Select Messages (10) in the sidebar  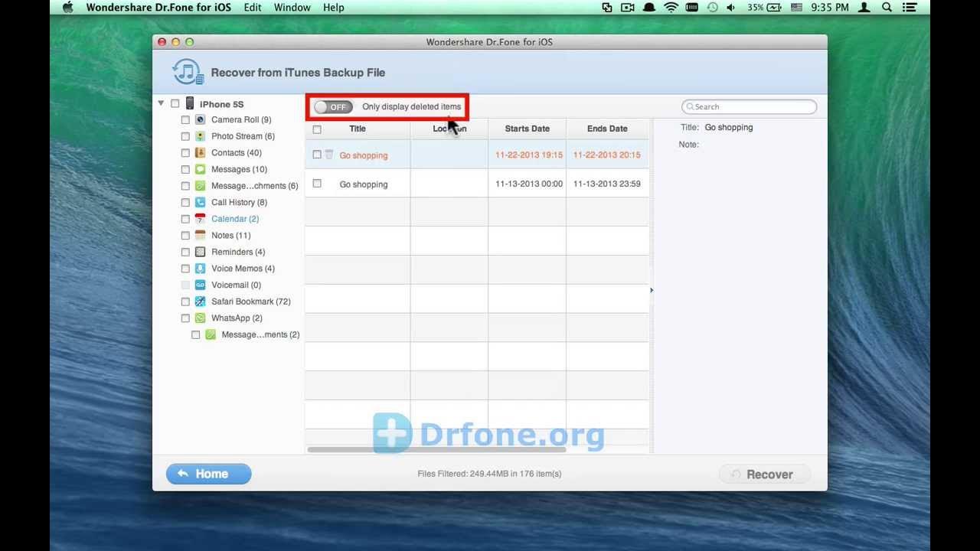pyautogui.click(x=239, y=169)
